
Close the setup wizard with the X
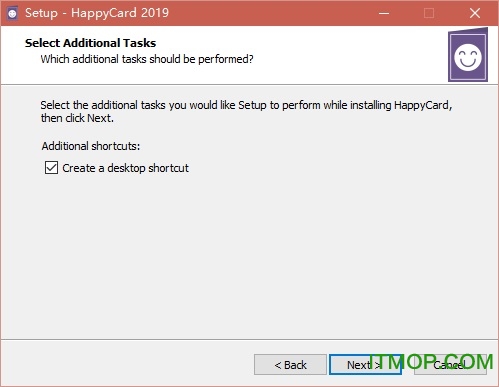click(x=475, y=13)
